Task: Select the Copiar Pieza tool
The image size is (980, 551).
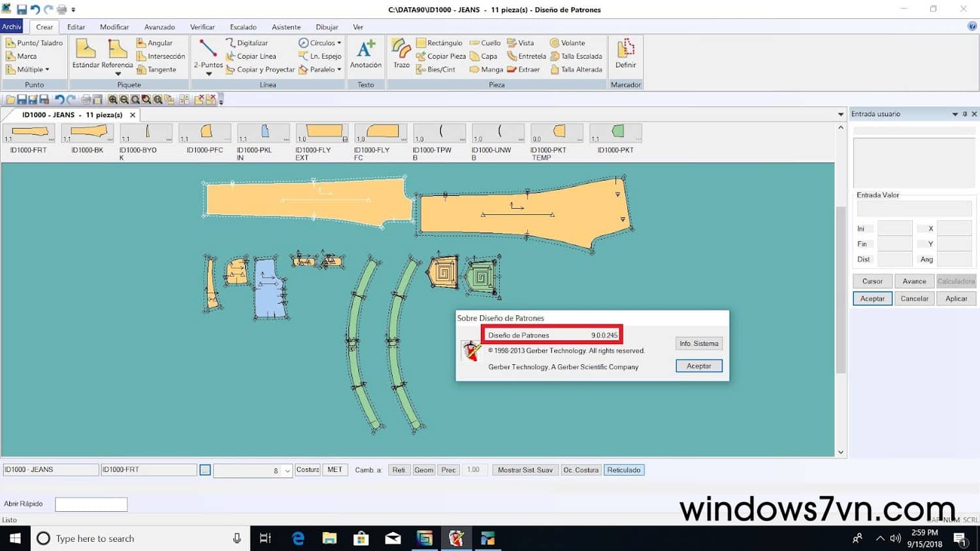Action: tap(441, 56)
